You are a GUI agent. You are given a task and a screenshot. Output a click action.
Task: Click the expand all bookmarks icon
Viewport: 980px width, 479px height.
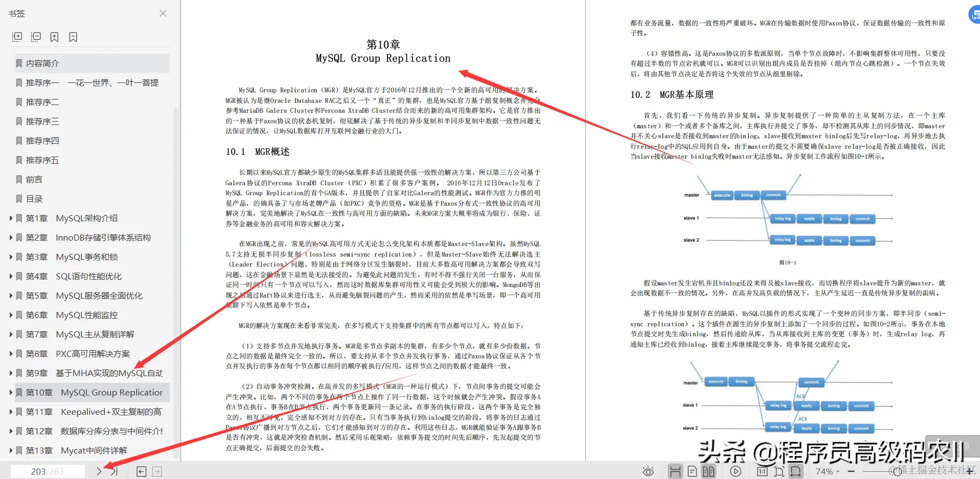click(x=17, y=37)
